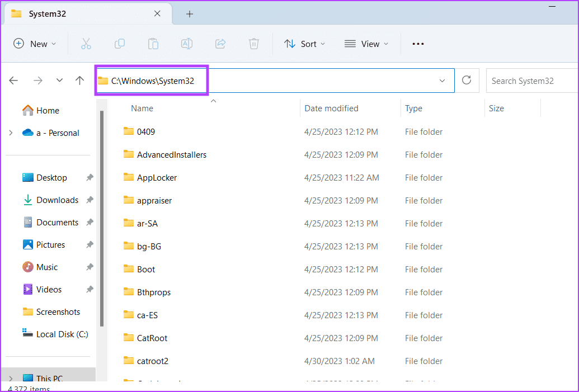Click the Paste clipboard icon
Image resolution: width=579 pixels, height=392 pixels.
pos(153,44)
